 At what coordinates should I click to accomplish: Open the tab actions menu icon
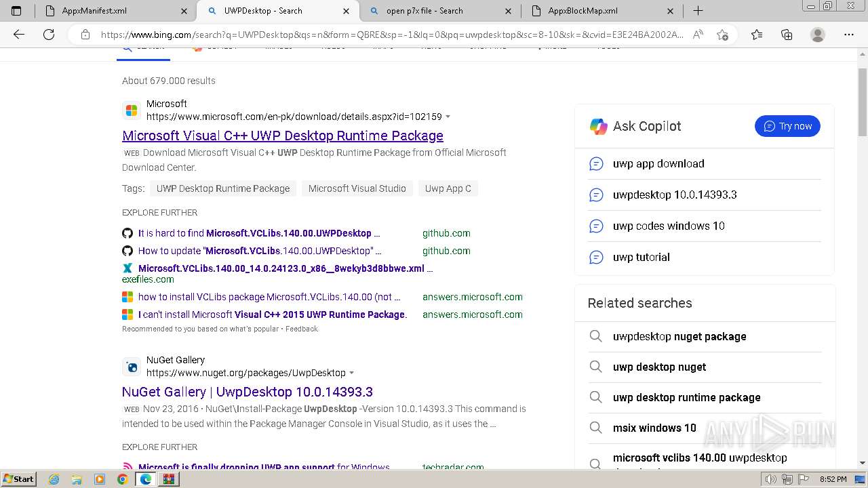(x=16, y=11)
